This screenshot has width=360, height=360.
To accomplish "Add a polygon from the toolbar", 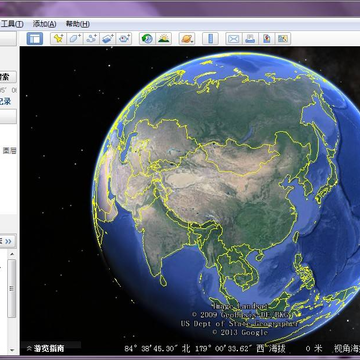I will pyautogui.click(x=75, y=39).
